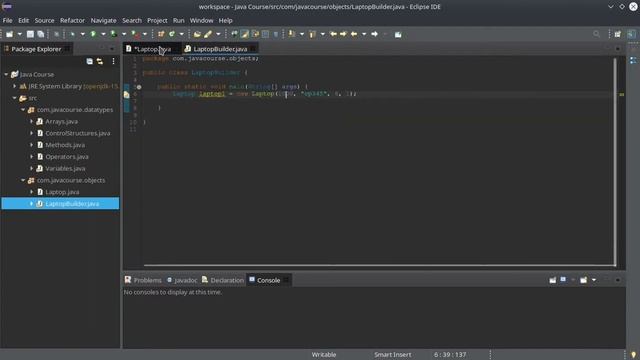Image resolution: width=640 pixels, height=360 pixels.
Task: Click the Debug bug icon
Action: click(72, 34)
